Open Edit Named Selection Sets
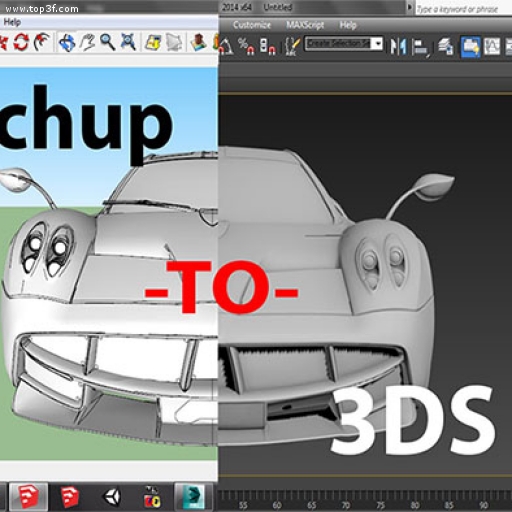Viewport: 512px width, 512px height. (292, 46)
